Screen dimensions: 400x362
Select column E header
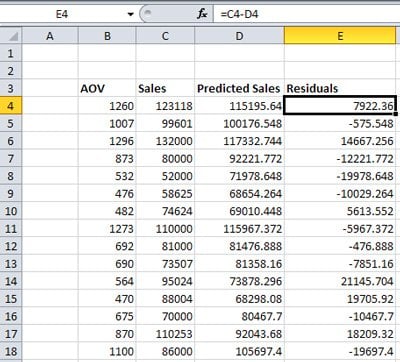click(x=340, y=35)
